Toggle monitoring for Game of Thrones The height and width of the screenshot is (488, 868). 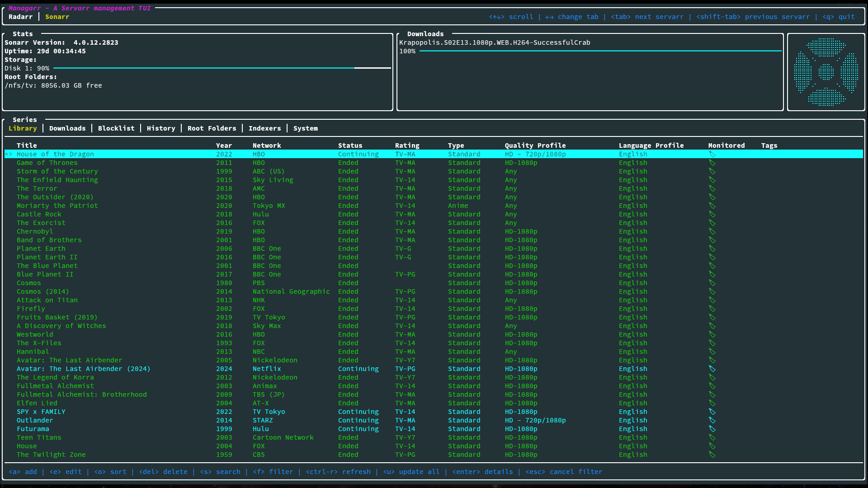712,163
